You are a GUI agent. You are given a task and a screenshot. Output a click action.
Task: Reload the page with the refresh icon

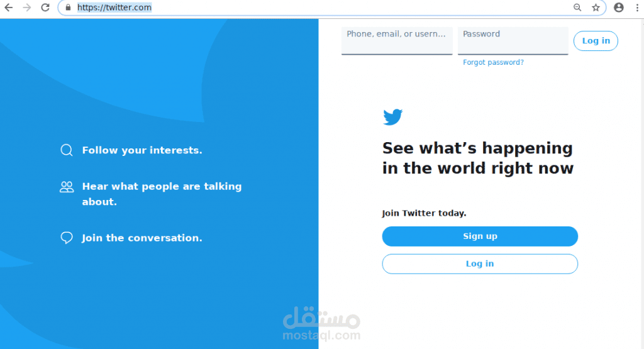tap(45, 8)
